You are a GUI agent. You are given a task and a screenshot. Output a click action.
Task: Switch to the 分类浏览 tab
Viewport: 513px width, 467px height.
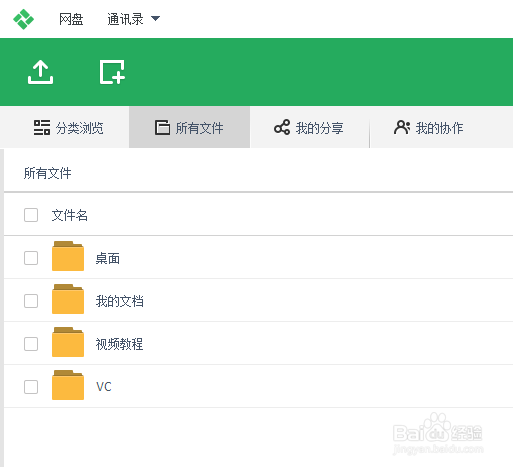[x=68, y=127]
